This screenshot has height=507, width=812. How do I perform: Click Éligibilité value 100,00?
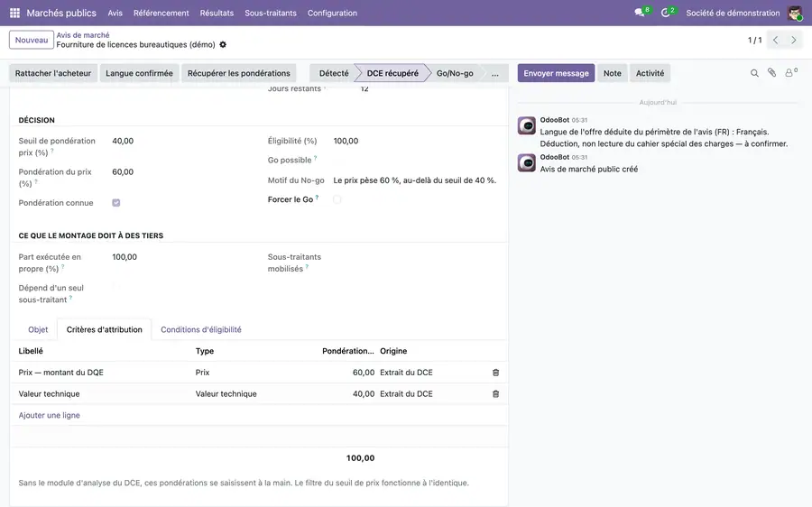point(346,141)
